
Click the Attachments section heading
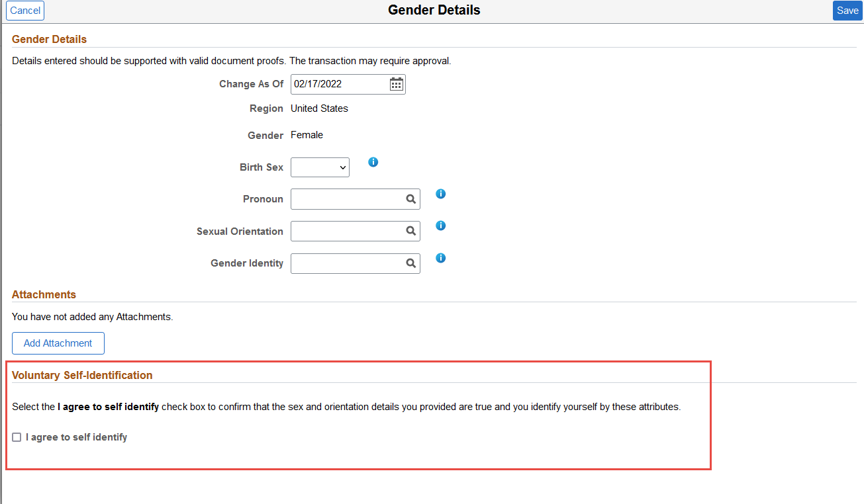click(44, 294)
